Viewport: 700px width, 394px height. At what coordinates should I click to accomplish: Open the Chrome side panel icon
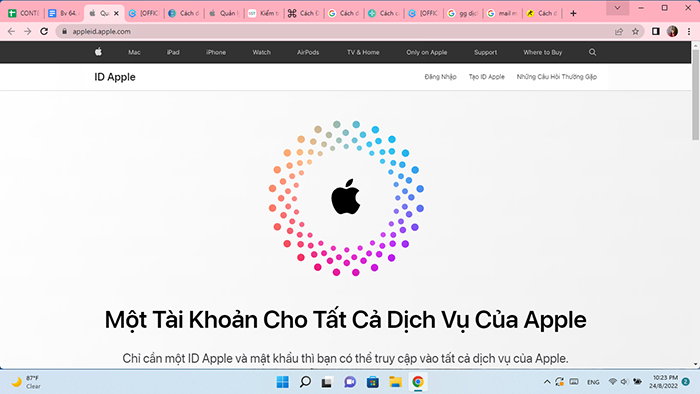pos(655,31)
